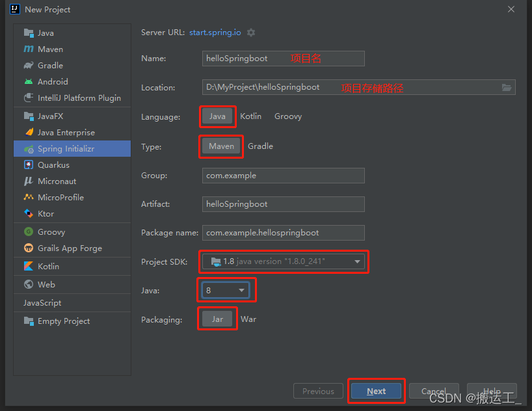This screenshot has height=411, width=532.
Task: Select JavaFX in the sidebar list
Action: tap(72, 116)
